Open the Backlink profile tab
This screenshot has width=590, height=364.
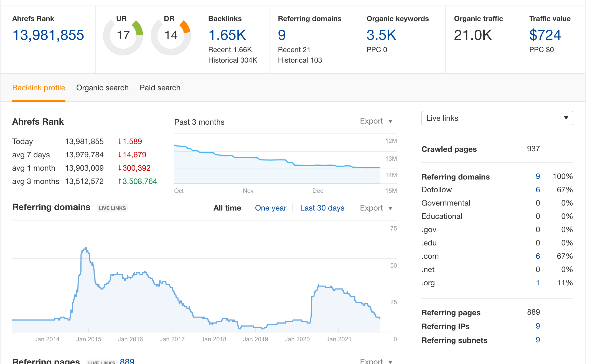pos(39,88)
